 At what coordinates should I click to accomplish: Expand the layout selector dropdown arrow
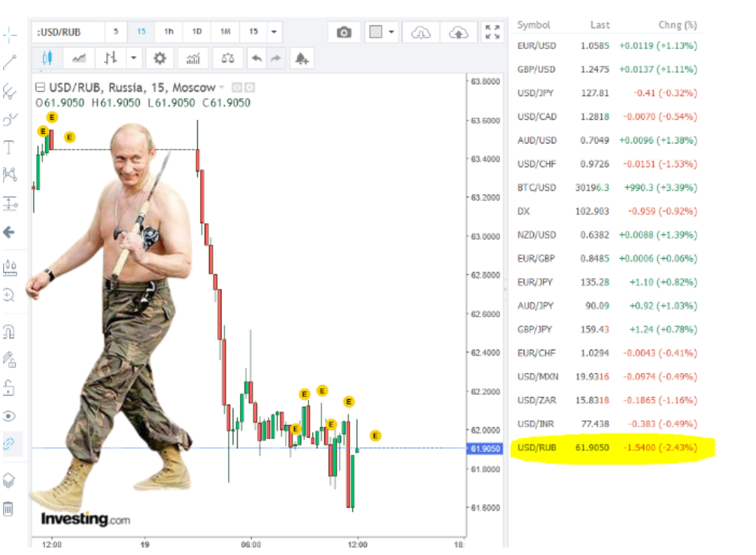tap(391, 32)
